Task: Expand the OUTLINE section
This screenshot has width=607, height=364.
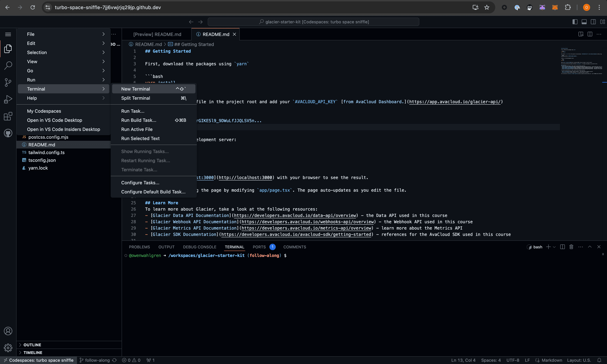Action: coord(32,345)
